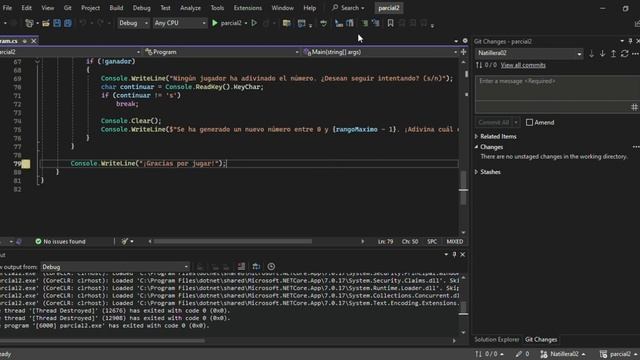
Task: Click the Git Fetch down-arrow icon
Action: tap(591, 53)
